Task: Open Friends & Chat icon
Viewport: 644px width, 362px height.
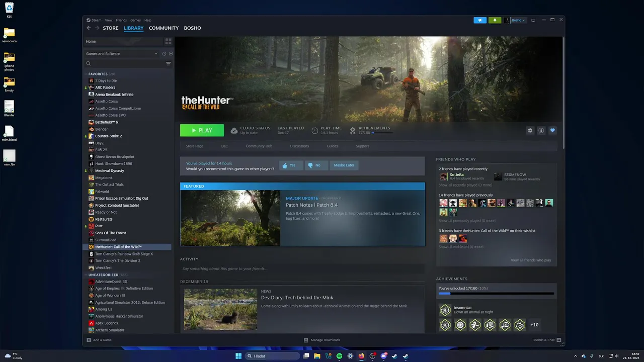Action: click(559, 340)
